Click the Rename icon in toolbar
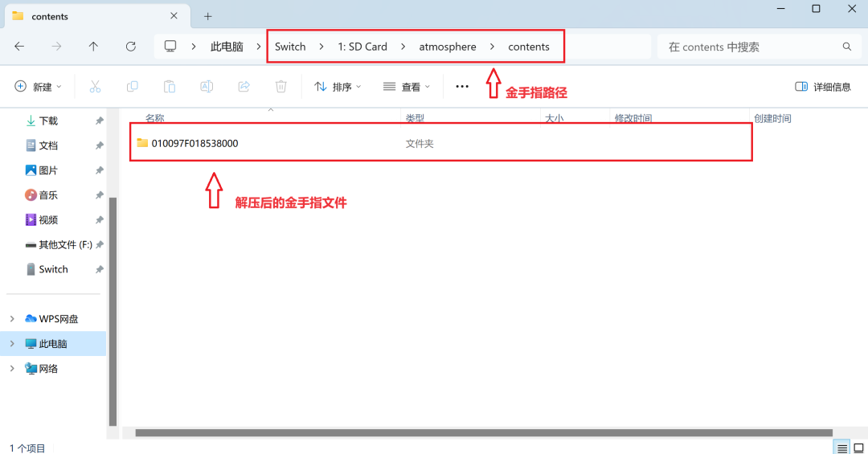868x454 pixels. pyautogui.click(x=207, y=87)
